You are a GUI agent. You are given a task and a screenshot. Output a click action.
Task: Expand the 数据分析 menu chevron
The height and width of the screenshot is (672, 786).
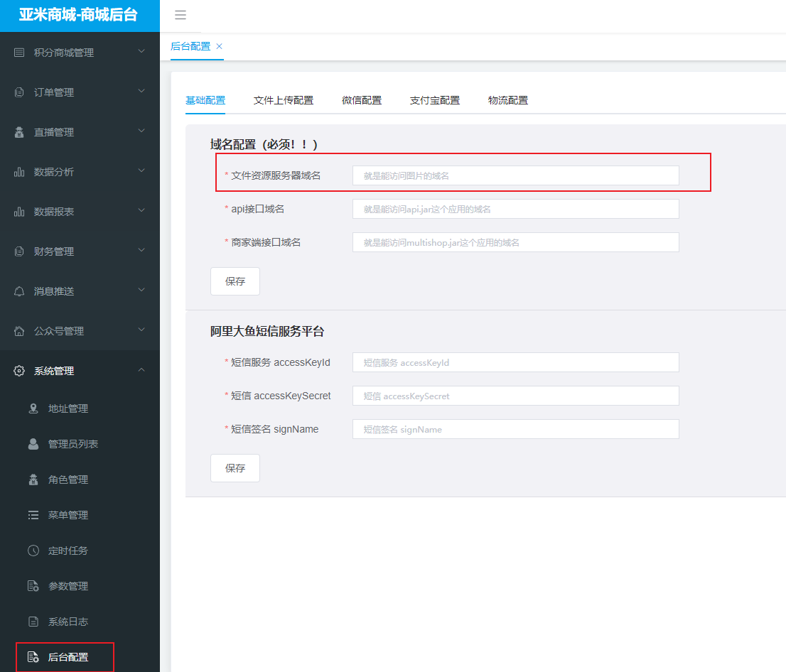(x=141, y=171)
